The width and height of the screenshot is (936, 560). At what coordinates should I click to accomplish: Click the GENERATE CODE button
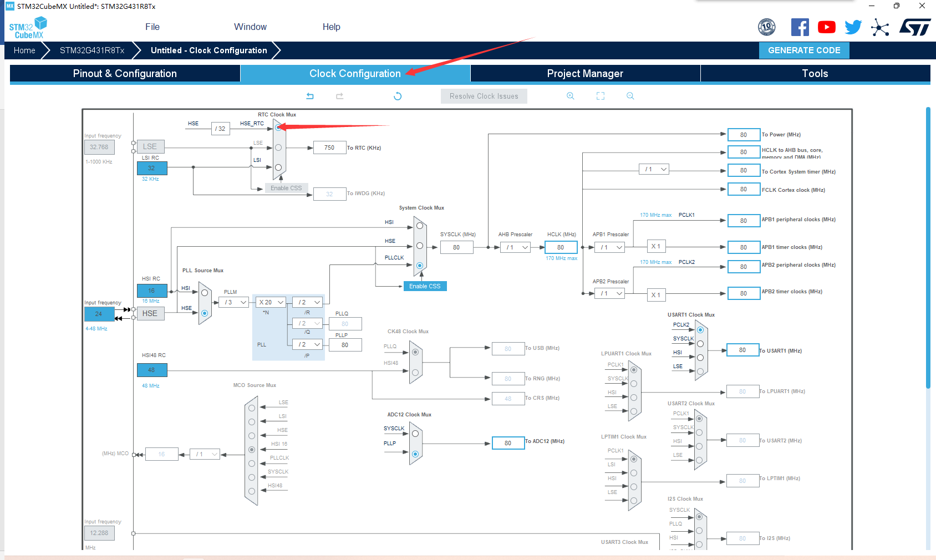pos(804,50)
